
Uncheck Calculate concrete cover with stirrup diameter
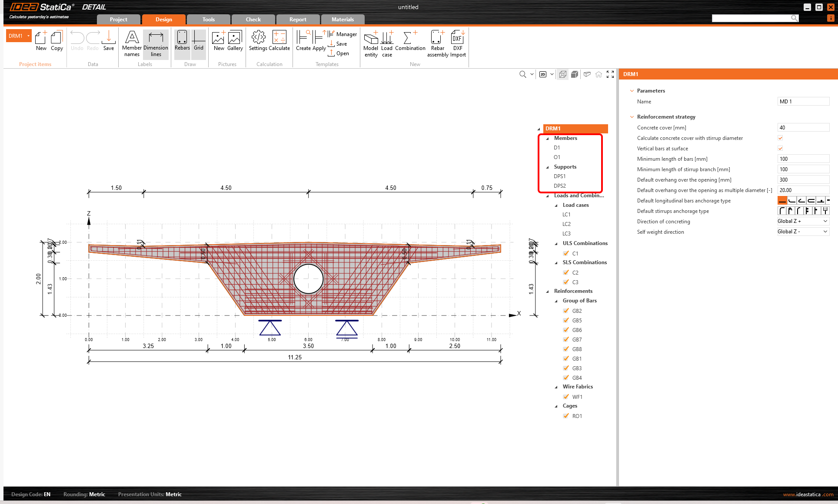point(780,138)
